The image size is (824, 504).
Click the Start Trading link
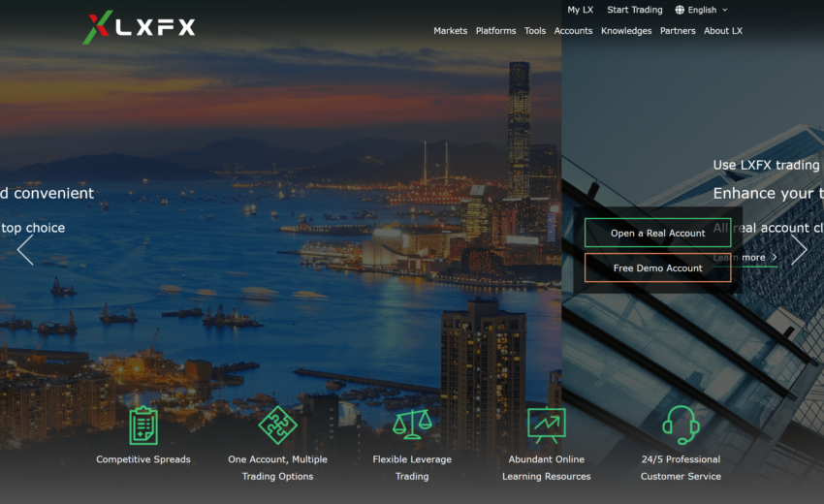pos(635,10)
